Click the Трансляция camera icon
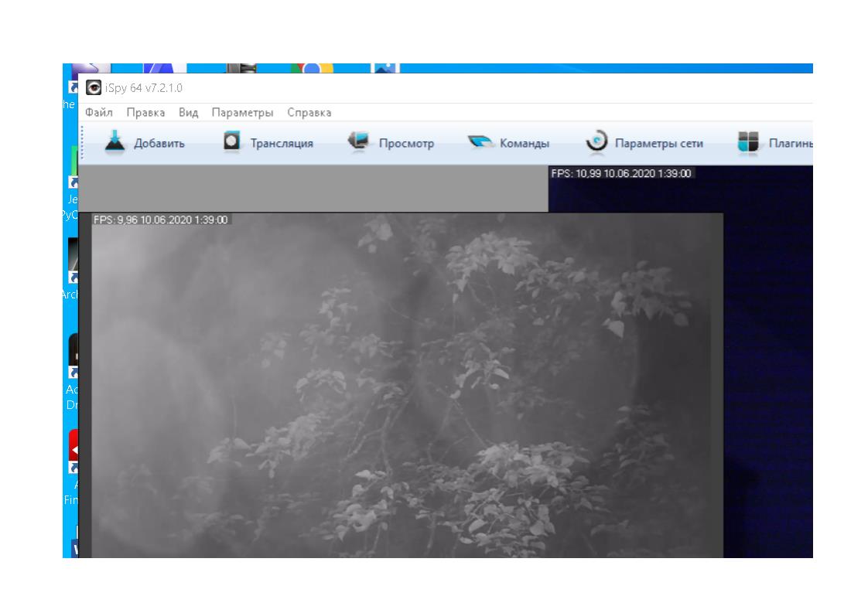 click(232, 141)
